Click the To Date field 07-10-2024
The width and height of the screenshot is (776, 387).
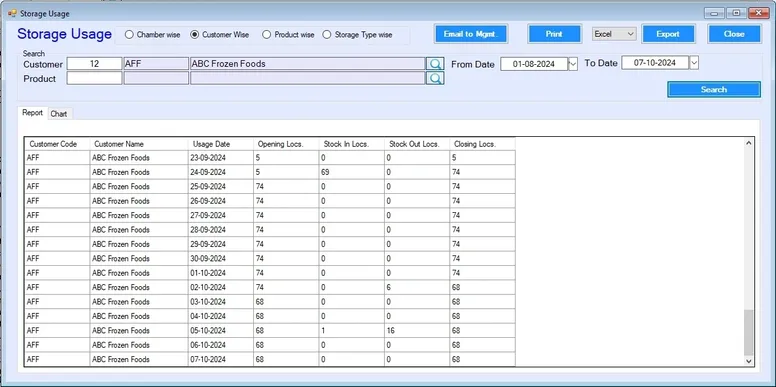(x=655, y=63)
